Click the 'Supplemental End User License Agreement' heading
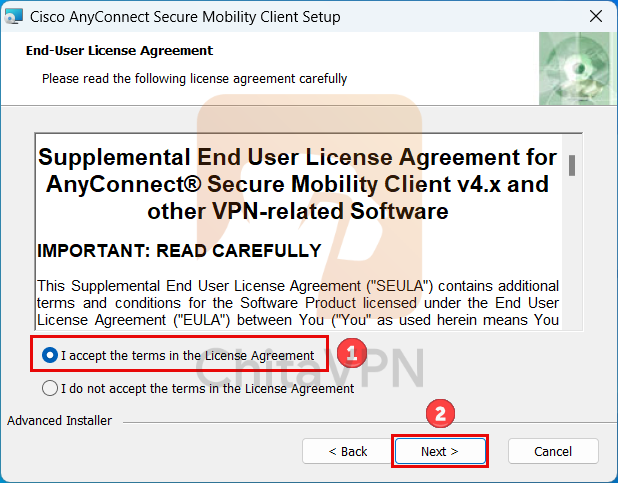 click(297, 184)
